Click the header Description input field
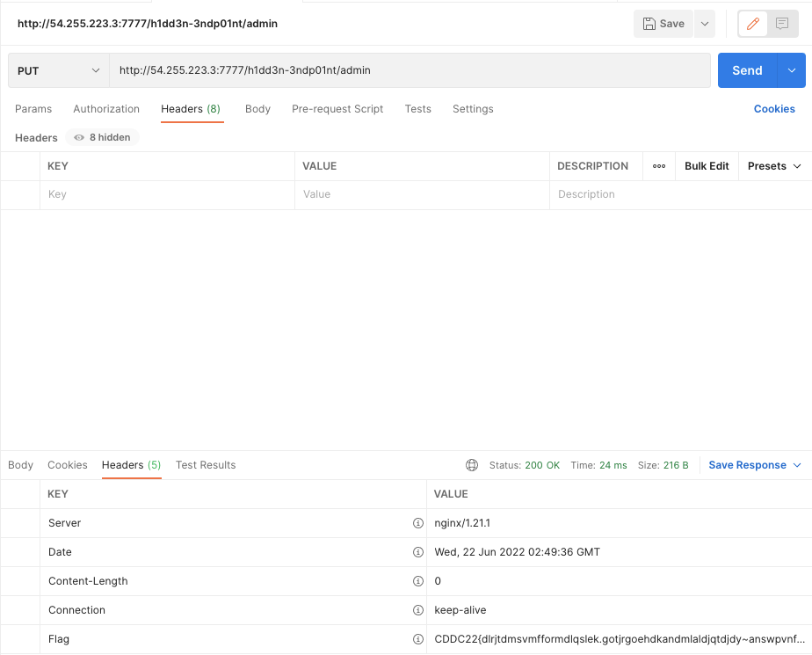 click(680, 195)
